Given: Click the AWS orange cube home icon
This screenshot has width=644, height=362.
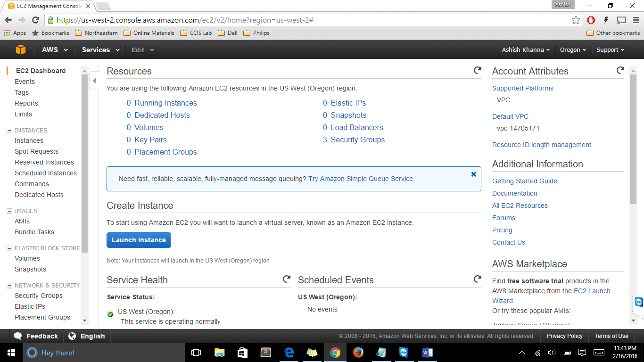Looking at the screenshot, I should 20,50.
